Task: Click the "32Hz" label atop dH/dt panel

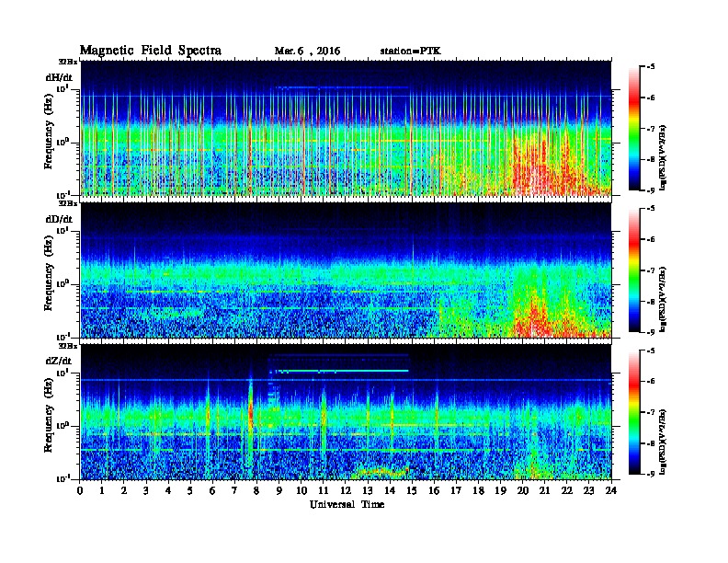Action: 68,62
